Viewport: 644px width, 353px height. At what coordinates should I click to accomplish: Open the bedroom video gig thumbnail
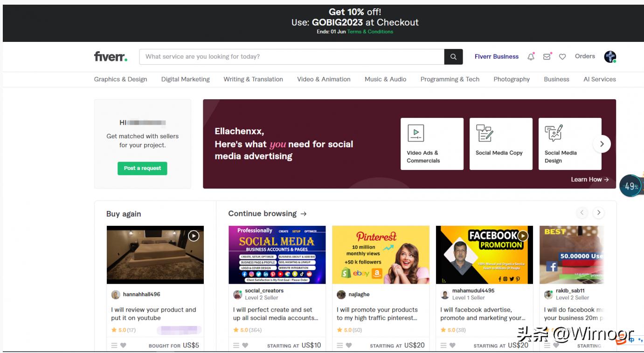click(x=155, y=255)
